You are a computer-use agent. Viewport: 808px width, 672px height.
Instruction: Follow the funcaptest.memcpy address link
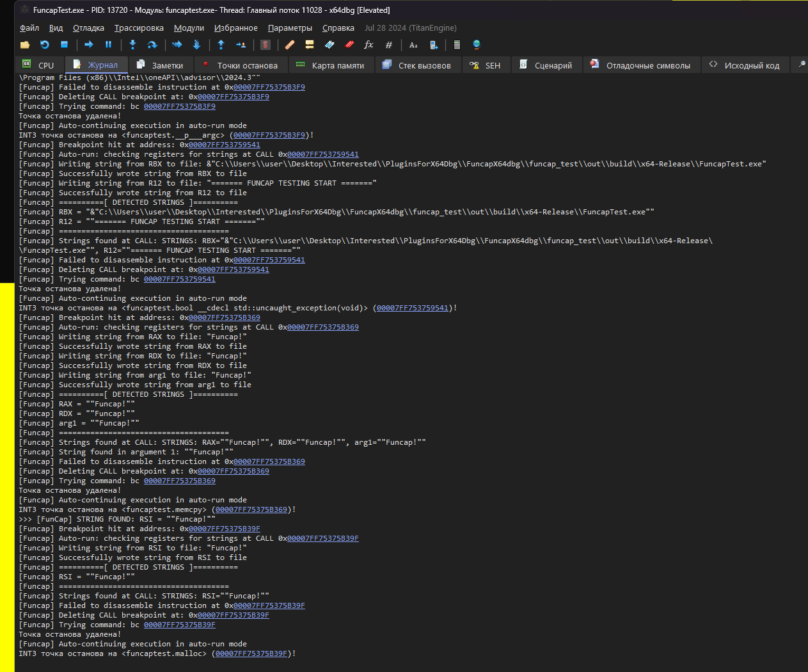click(251, 509)
